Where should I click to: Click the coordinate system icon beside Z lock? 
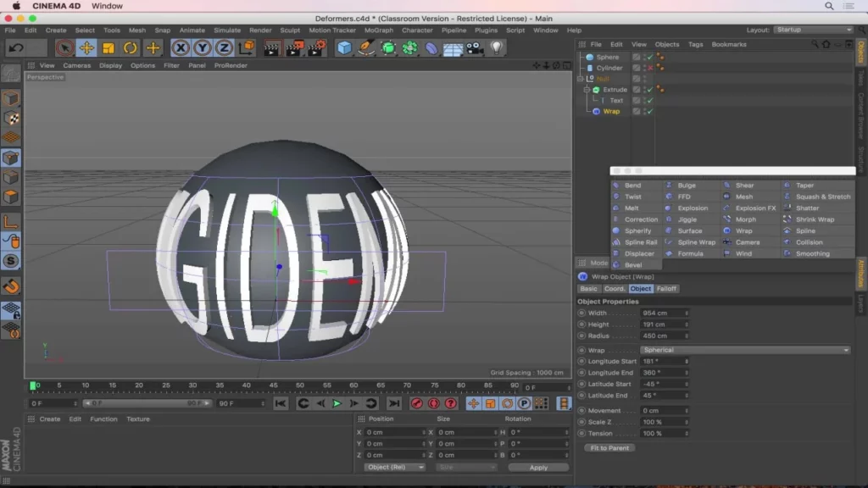247,48
